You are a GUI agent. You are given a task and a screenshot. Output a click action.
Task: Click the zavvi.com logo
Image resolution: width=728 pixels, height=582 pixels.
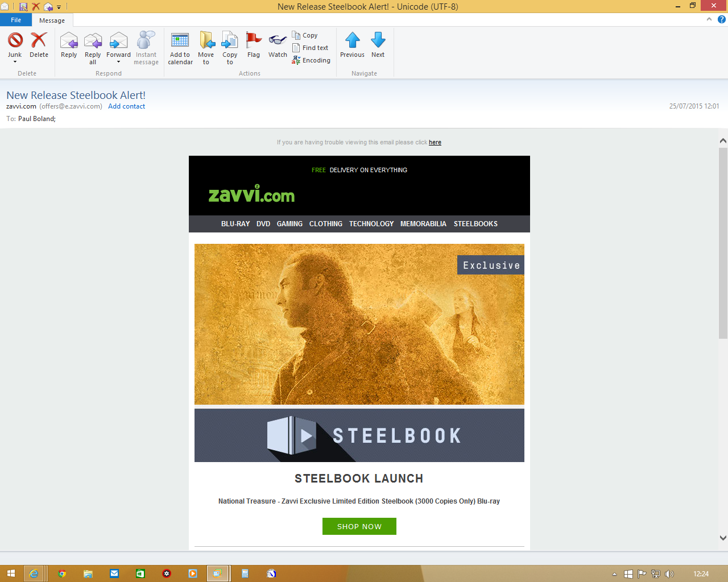coord(251,194)
